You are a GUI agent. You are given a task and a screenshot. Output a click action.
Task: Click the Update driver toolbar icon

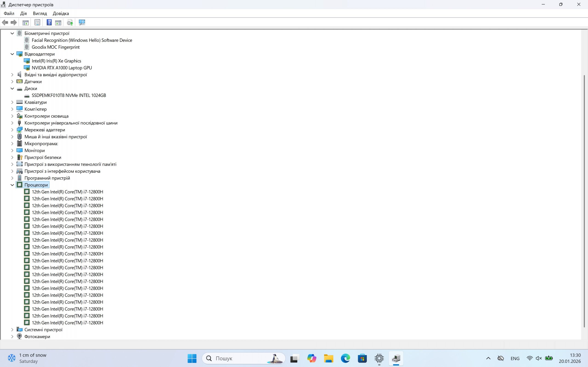tap(70, 23)
